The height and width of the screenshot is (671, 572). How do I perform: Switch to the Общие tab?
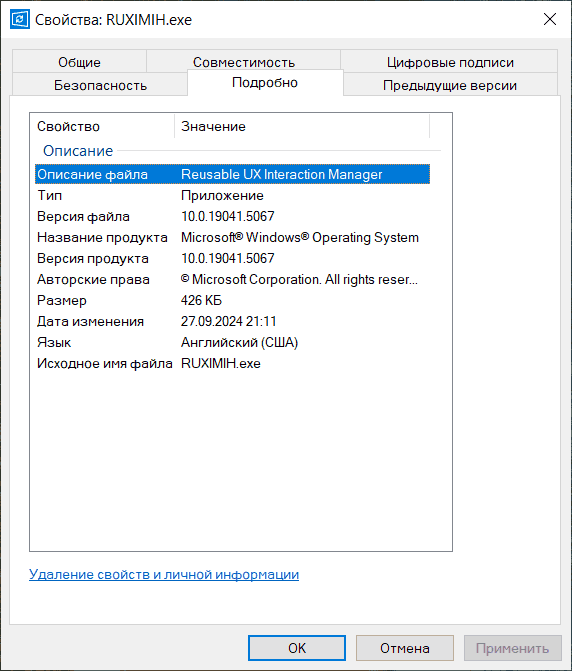click(x=80, y=62)
